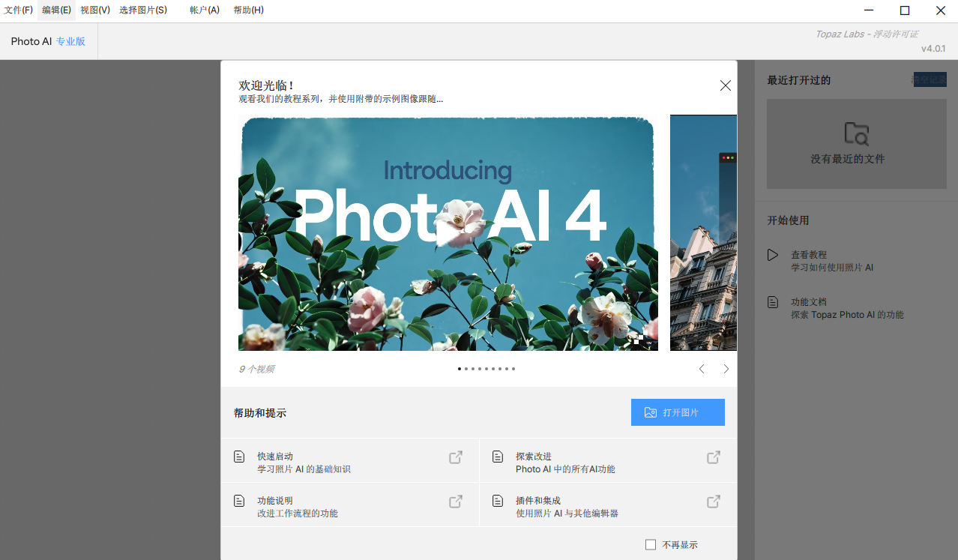
Task: Click document icon beside 探索改进
Action: (x=498, y=457)
